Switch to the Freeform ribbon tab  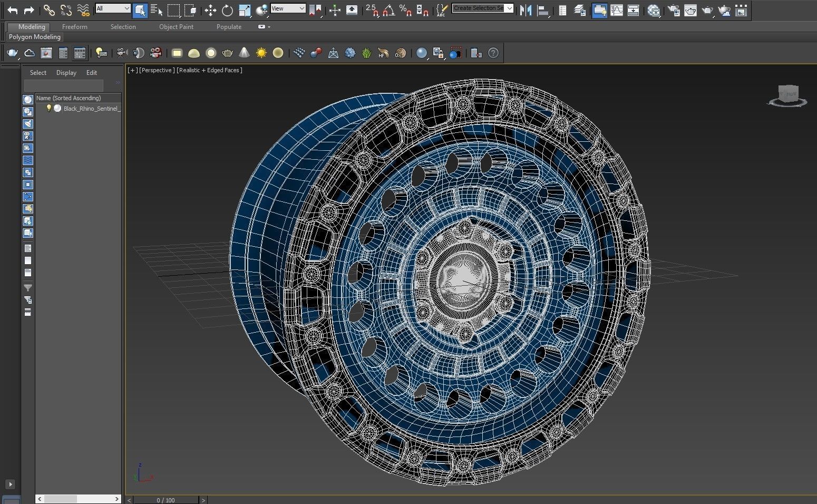(75, 27)
